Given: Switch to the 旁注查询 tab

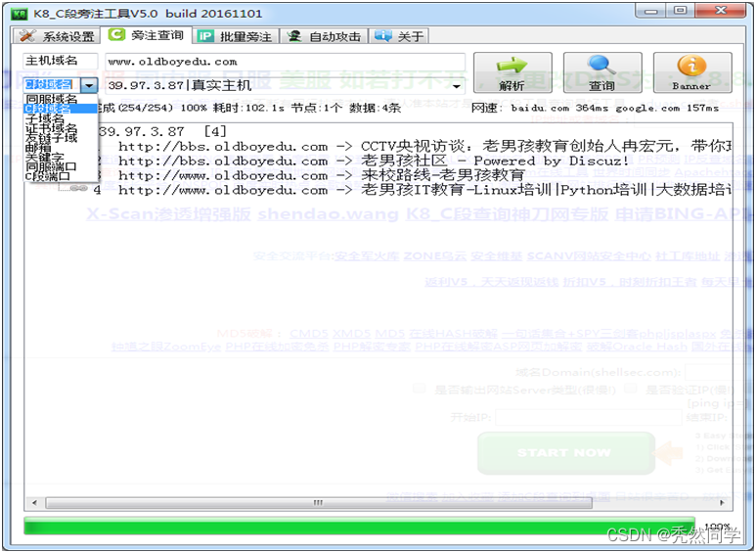Looking at the screenshot, I should click(x=146, y=35).
